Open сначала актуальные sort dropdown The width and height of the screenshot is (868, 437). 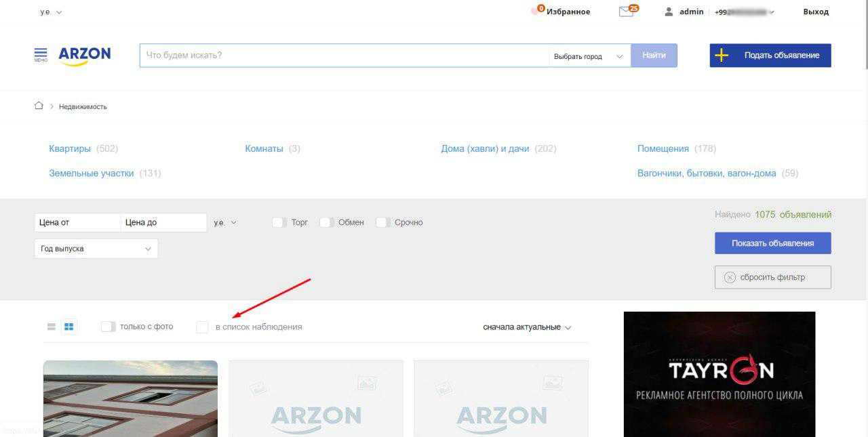point(527,327)
